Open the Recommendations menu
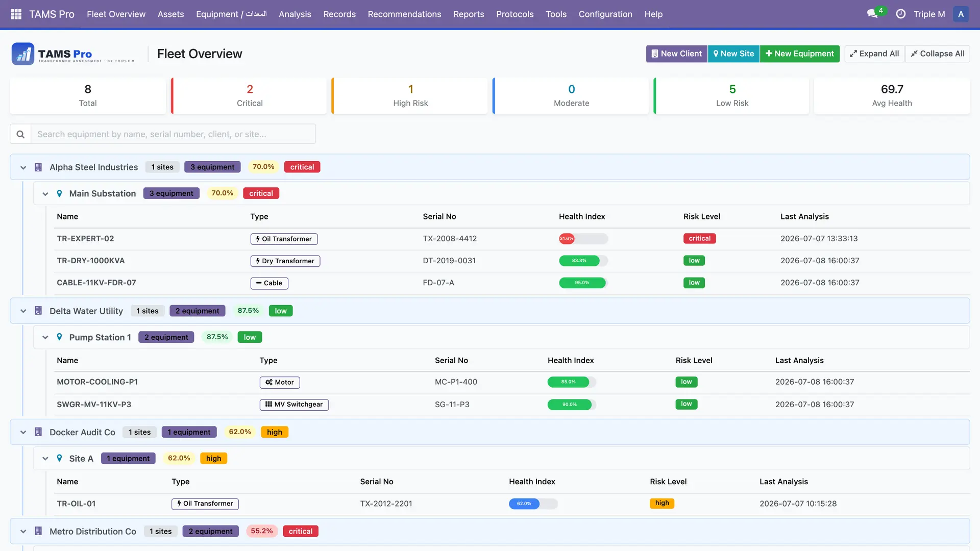 (404, 14)
